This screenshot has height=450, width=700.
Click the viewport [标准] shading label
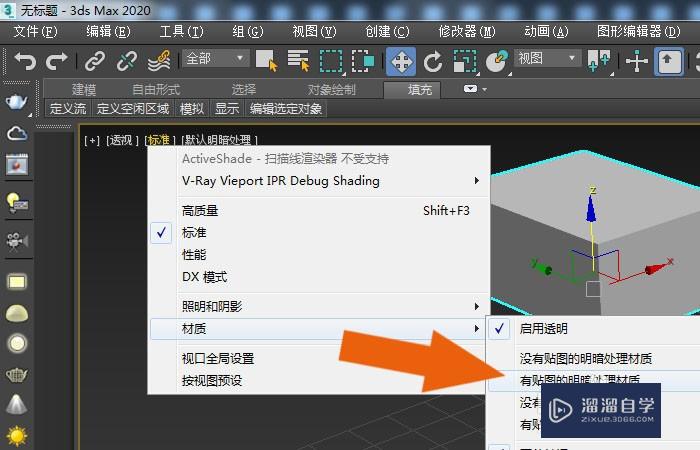point(160,141)
